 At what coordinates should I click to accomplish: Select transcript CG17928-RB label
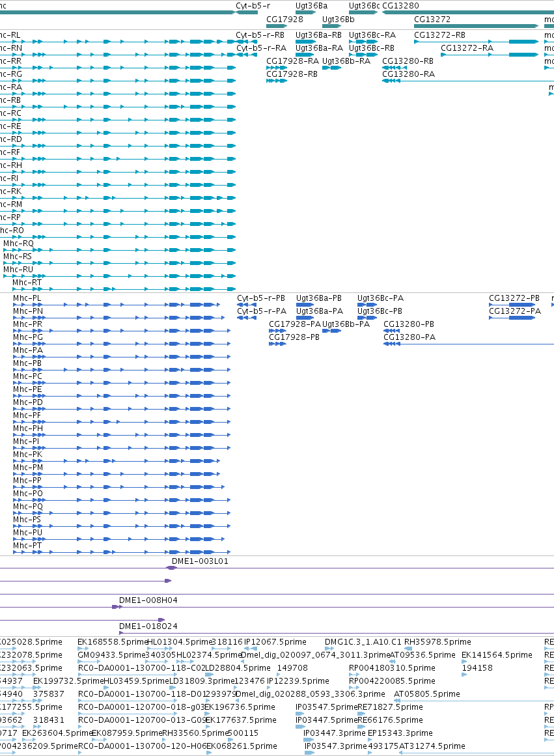coord(292,74)
